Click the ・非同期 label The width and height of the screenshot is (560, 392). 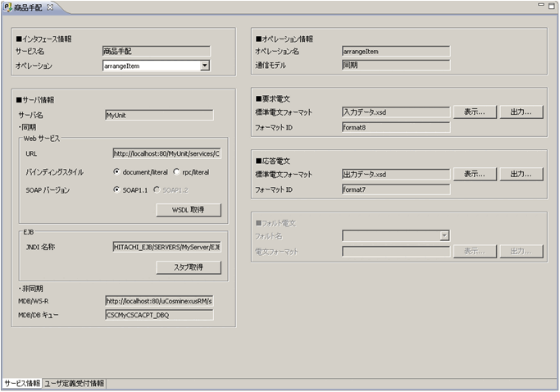coord(30,289)
